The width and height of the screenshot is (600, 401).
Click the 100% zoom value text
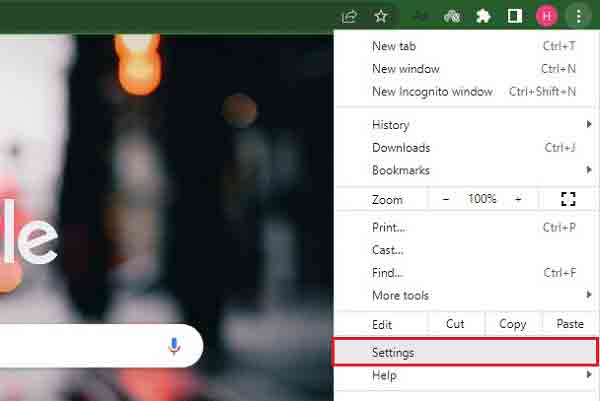482,199
